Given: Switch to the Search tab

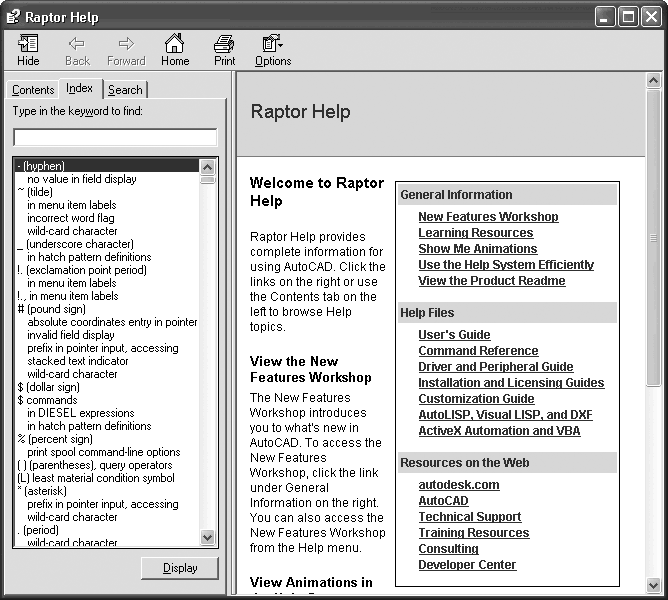Looking at the screenshot, I should coord(126,90).
